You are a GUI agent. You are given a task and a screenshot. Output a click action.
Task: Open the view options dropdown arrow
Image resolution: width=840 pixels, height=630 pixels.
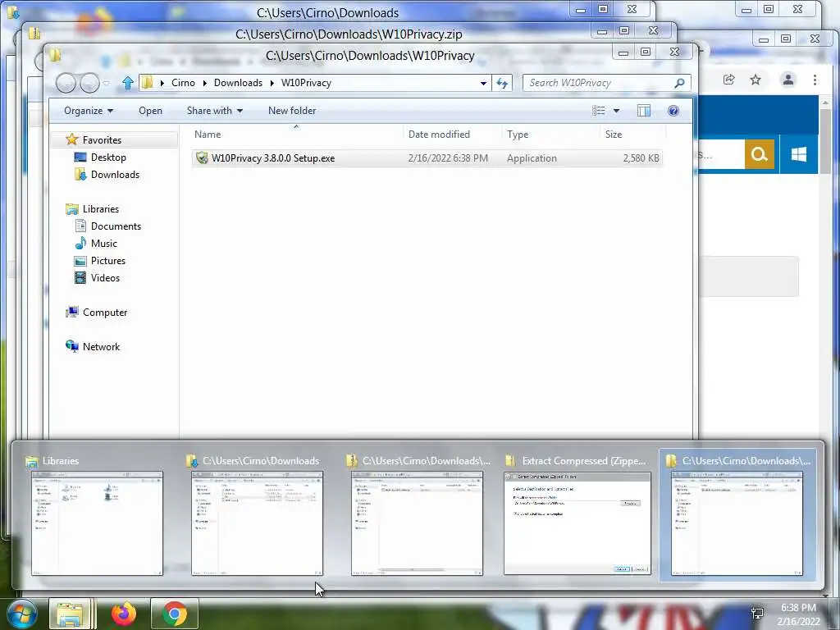[616, 111]
